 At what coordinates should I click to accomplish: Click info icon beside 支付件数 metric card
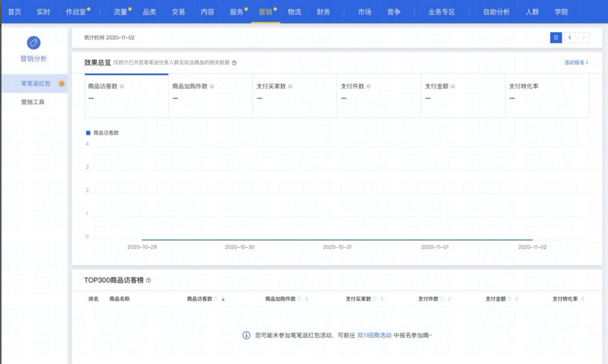[x=368, y=86]
